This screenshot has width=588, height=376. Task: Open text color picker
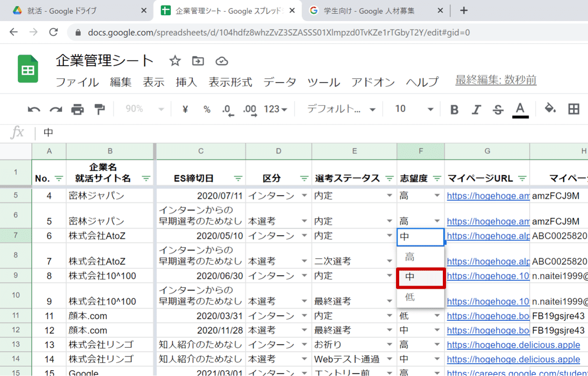[520, 110]
